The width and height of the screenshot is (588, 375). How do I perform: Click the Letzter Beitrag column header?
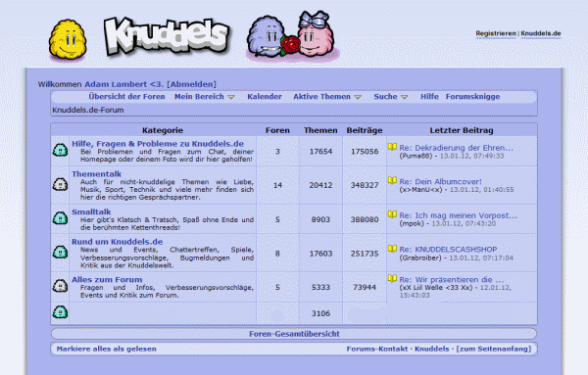point(462,130)
